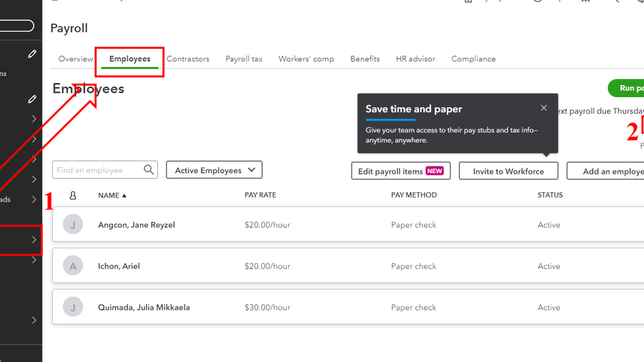Click the magnifier search icon in employee search
644x362 pixels.
point(149,170)
